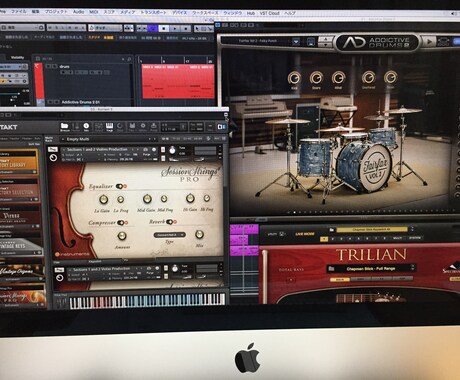The image size is (460, 380).
Task: Open the Trilian patch folder icon
Action: click(332, 269)
